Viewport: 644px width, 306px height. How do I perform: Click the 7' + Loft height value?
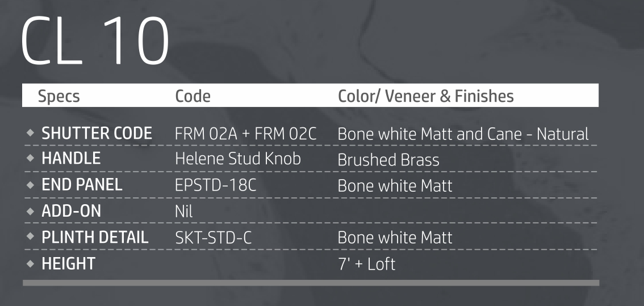click(x=366, y=264)
